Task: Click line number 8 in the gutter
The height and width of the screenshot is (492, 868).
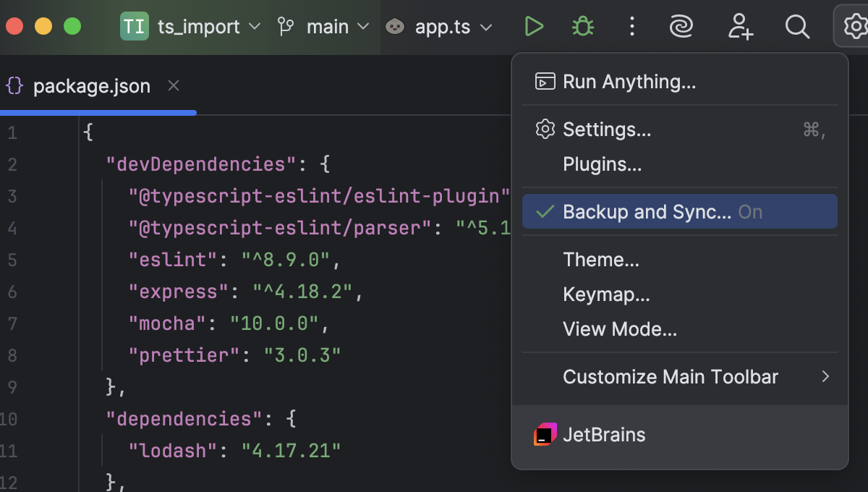Action: pyautogui.click(x=12, y=355)
